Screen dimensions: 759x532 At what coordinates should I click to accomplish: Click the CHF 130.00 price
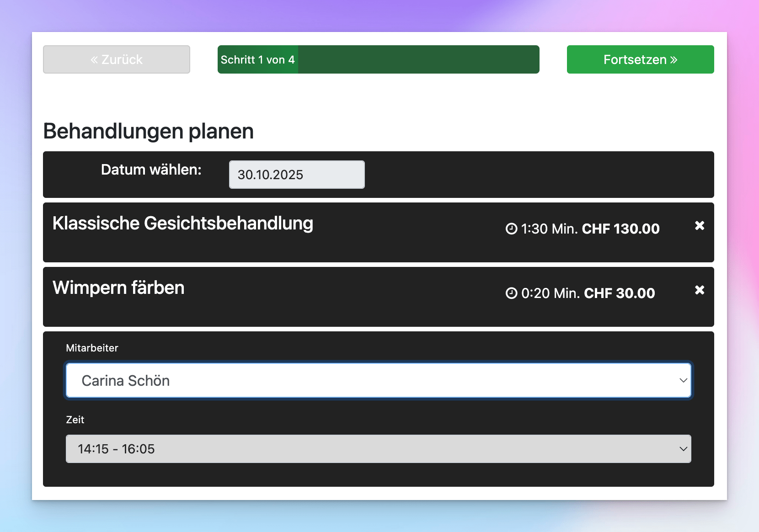[x=620, y=229]
